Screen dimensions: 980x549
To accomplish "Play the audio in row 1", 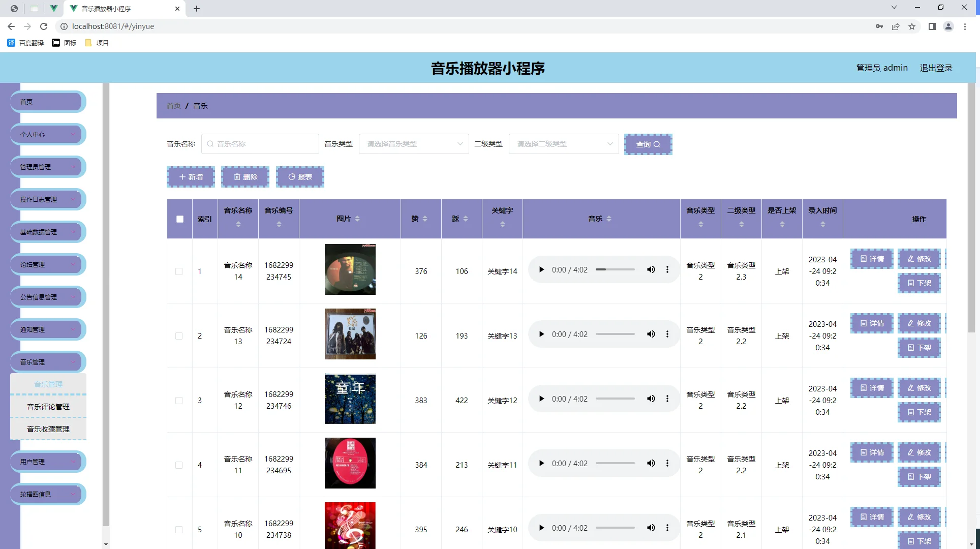I will pyautogui.click(x=541, y=269).
